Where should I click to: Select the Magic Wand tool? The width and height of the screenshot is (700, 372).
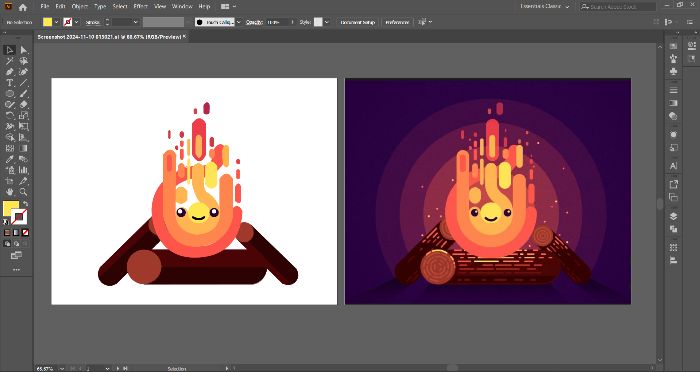coord(9,61)
